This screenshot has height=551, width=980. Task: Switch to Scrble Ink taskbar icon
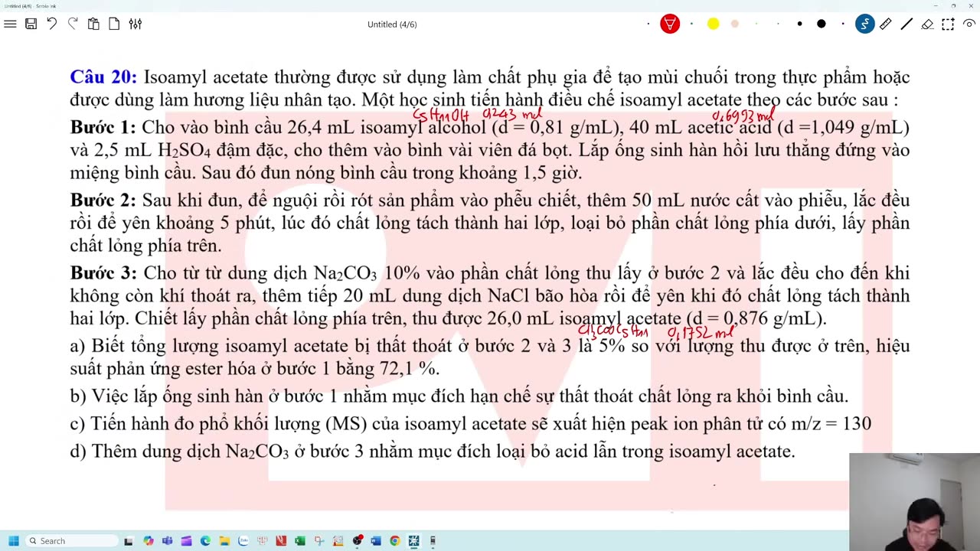click(413, 541)
